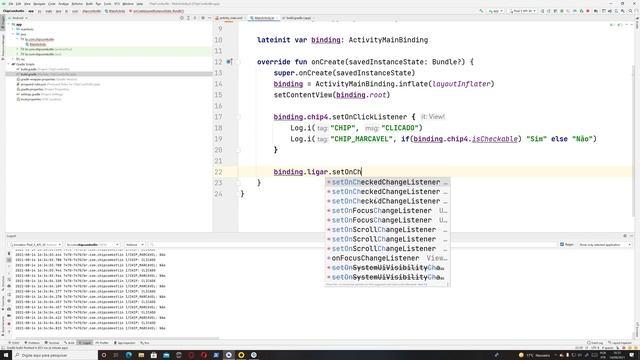Open Event Log button at bottom right
640x360 pixels.
[596, 343]
